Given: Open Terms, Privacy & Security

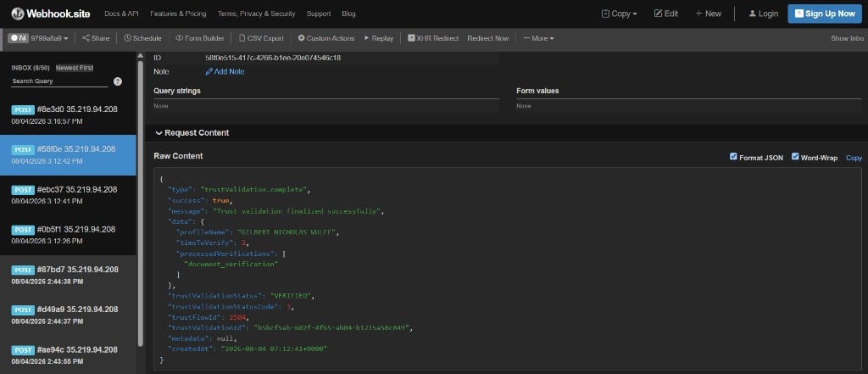Looking at the screenshot, I should [x=256, y=14].
